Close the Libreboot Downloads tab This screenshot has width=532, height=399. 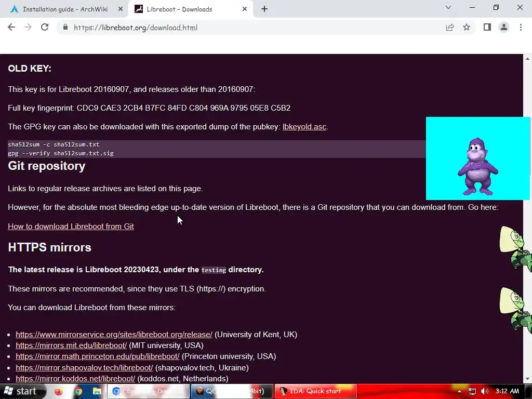tap(245, 9)
